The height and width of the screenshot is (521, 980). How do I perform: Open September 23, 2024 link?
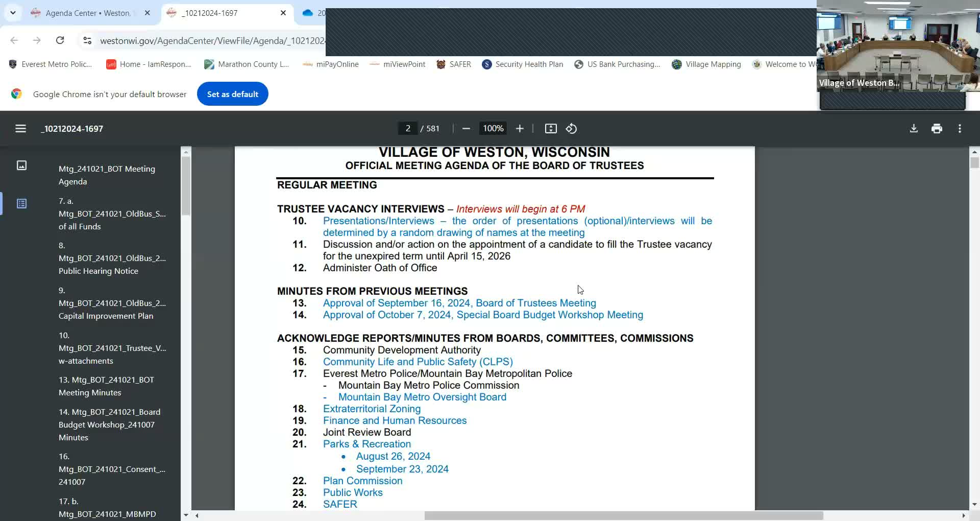point(402,469)
